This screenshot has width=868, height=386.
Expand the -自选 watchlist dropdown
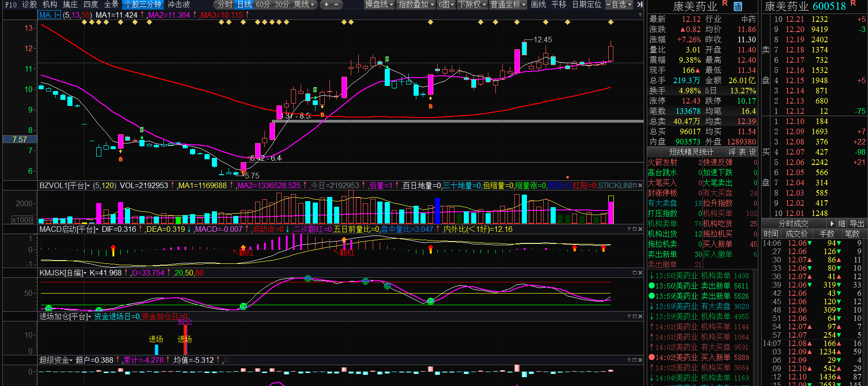(619, 5)
